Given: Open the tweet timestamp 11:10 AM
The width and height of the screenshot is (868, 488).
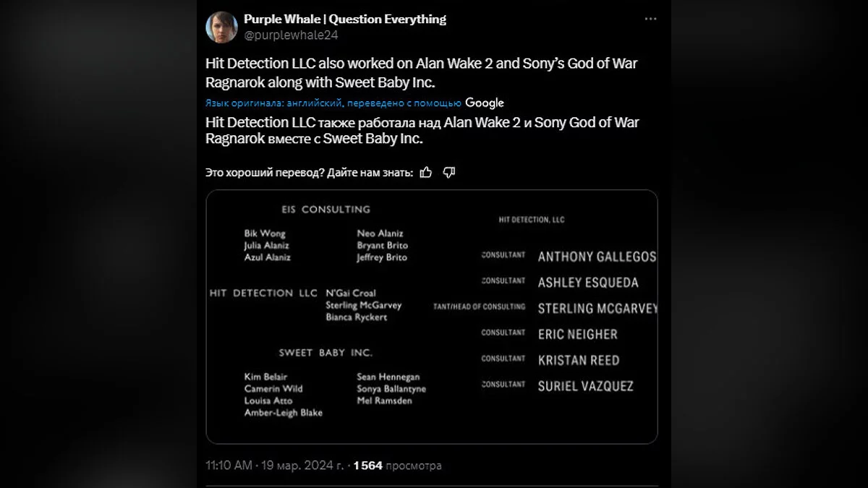Looking at the screenshot, I should click(229, 465).
